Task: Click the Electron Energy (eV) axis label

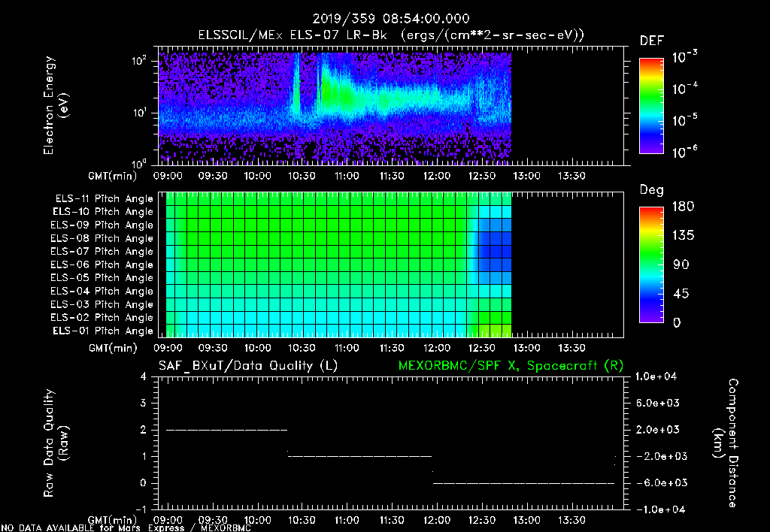Action: [56, 105]
